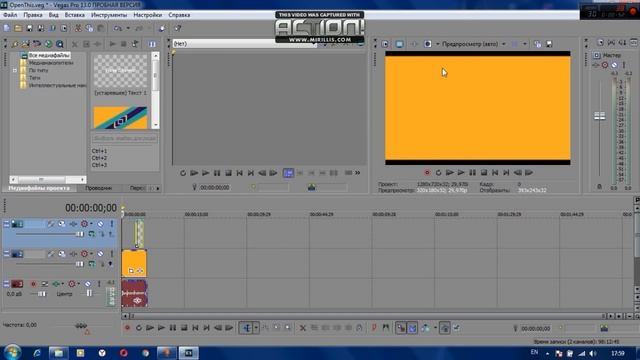The image size is (640, 360).
Task: Select the Normal Edit tool
Action: pyautogui.click(x=247, y=328)
